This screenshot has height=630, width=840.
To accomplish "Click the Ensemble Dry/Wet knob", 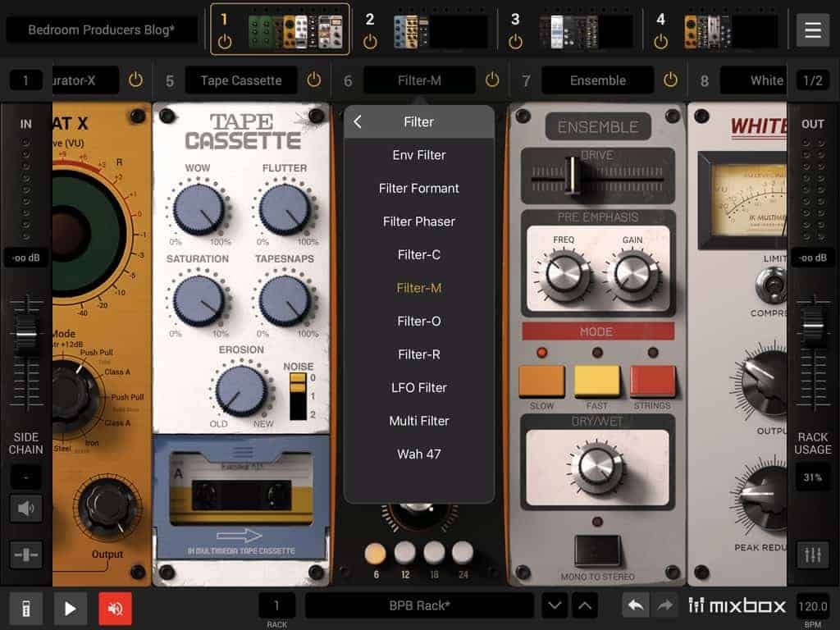I will 596,465.
